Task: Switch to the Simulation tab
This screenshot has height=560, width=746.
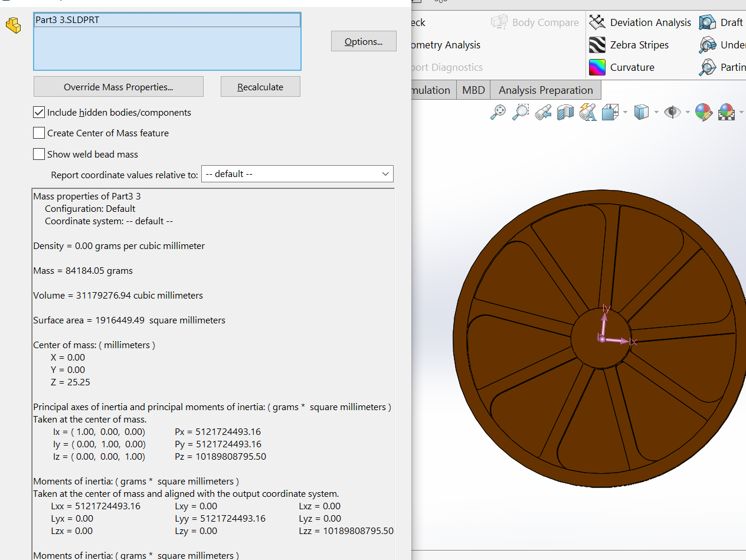Action: click(x=433, y=90)
